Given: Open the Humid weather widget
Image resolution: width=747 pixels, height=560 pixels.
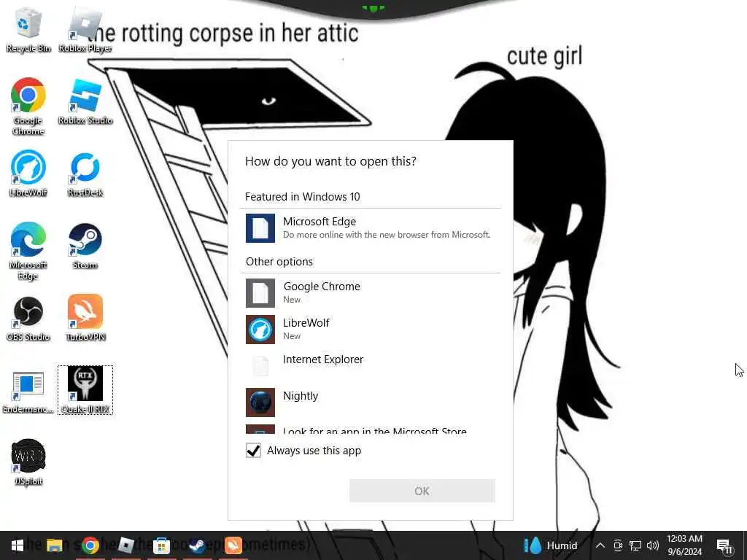Looking at the screenshot, I should coord(551,545).
